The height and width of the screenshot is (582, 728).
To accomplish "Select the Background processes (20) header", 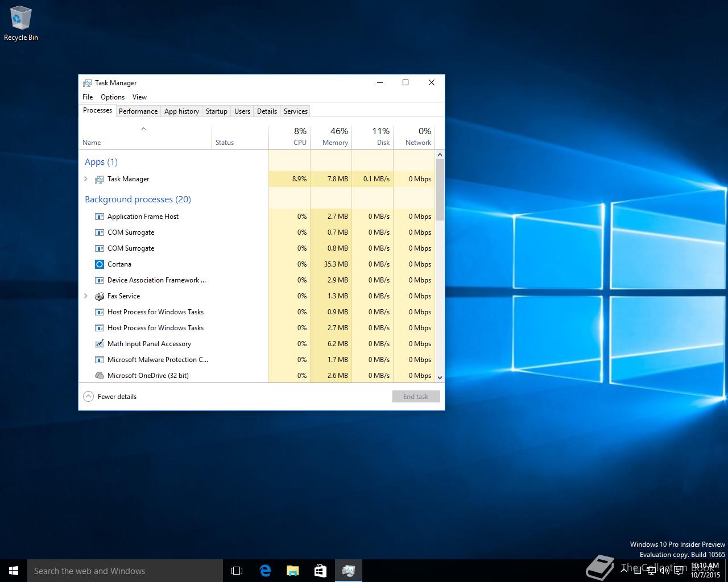I will [138, 199].
